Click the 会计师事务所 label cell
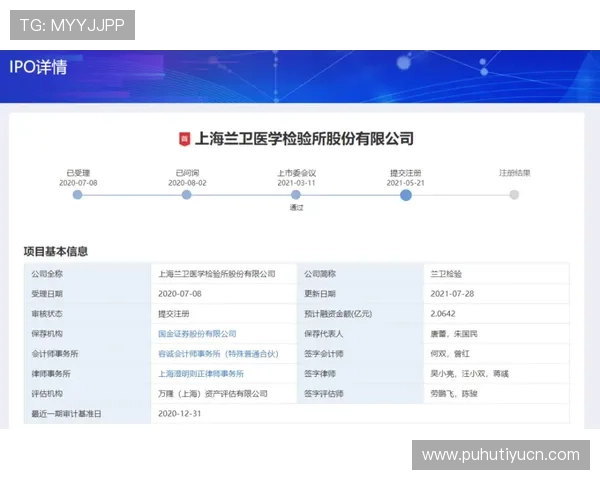This screenshot has width=600, height=480. (x=88, y=354)
